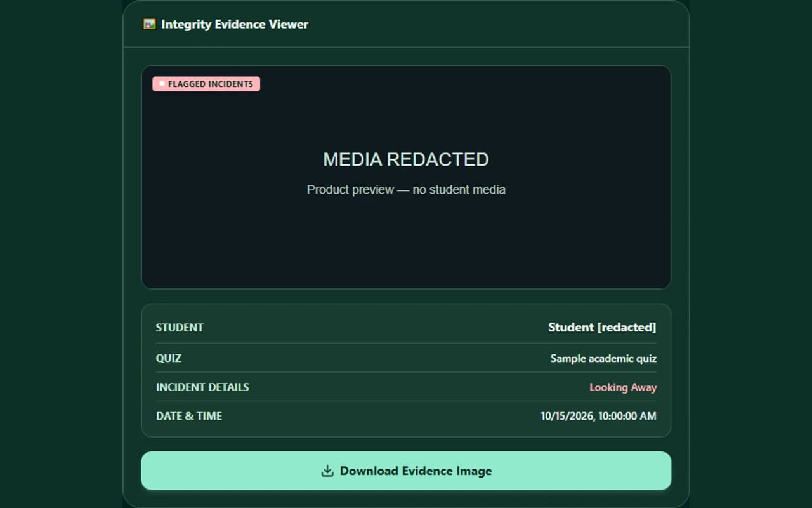This screenshot has height=508, width=812.
Task: Click the STUDENT row label
Action: [180, 328]
